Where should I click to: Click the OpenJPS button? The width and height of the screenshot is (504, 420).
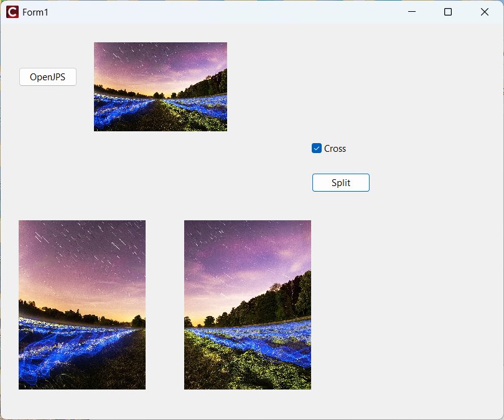48,77
